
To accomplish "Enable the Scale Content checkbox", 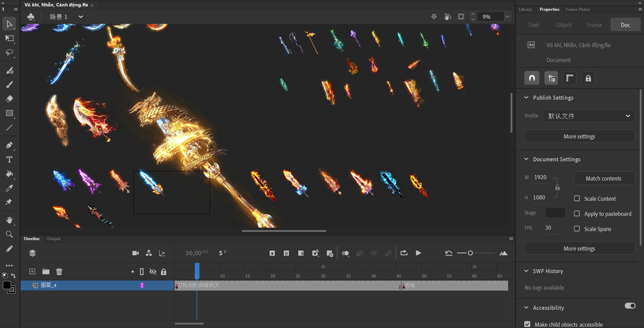I will pos(577,198).
